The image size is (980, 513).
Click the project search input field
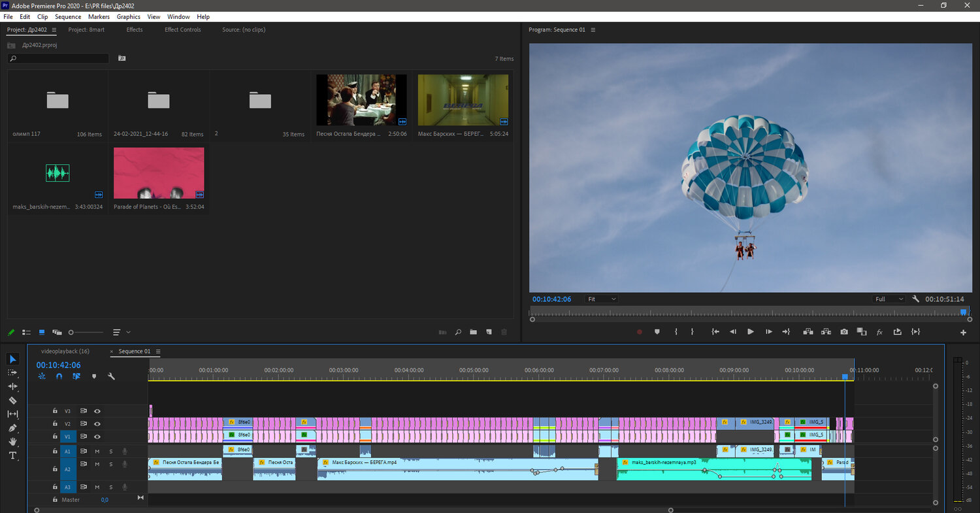pyautogui.click(x=58, y=58)
